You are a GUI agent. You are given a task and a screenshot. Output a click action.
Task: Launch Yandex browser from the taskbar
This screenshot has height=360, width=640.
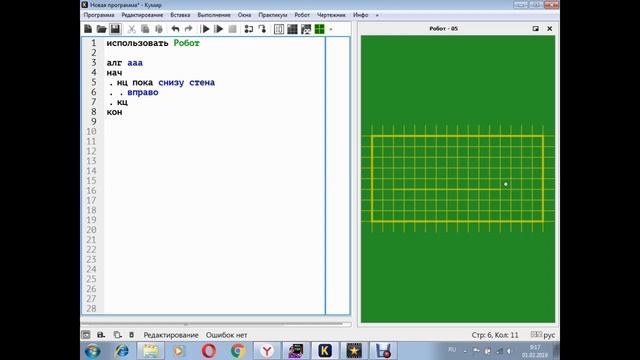point(267,351)
